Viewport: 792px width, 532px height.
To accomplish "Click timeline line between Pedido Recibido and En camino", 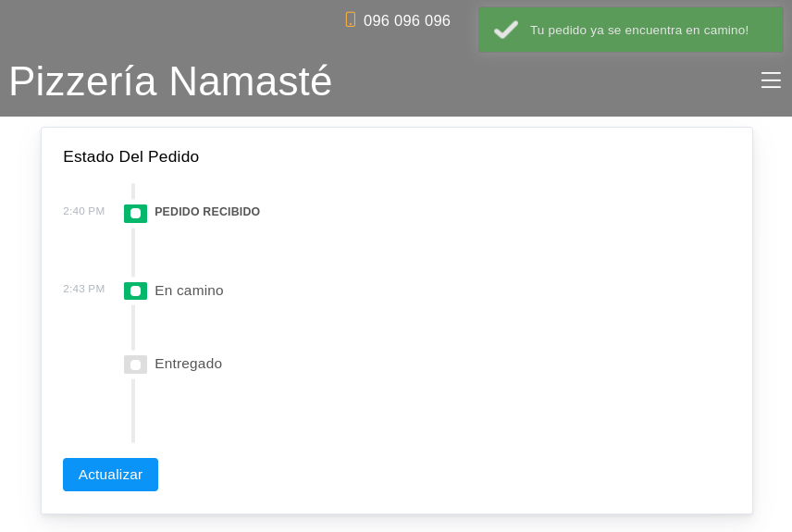I will [133, 252].
